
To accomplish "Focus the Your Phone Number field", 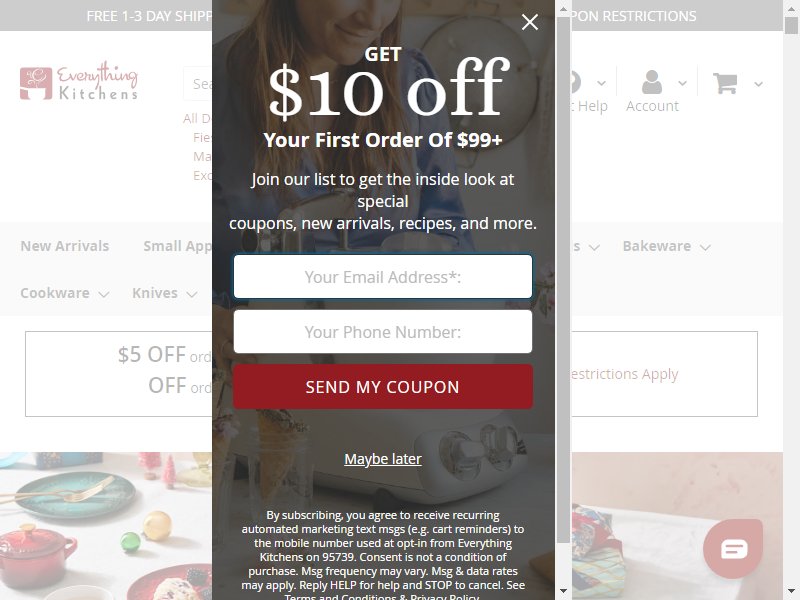I will (x=383, y=332).
